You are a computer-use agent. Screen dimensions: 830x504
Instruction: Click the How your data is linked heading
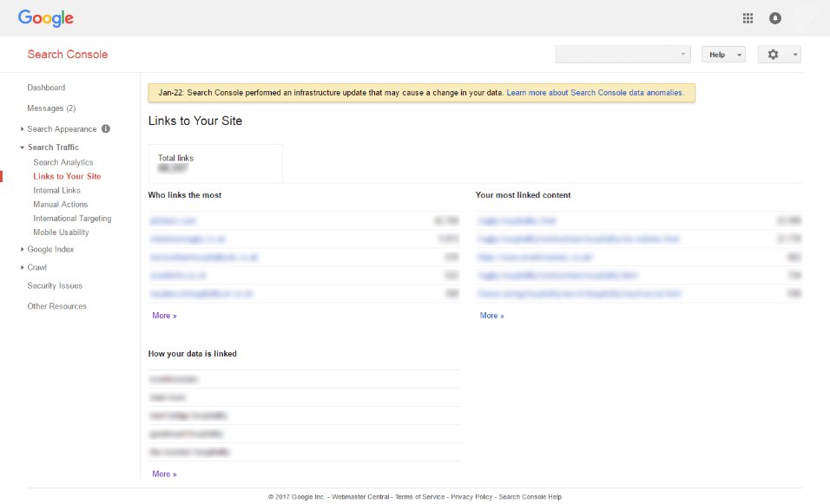(192, 354)
